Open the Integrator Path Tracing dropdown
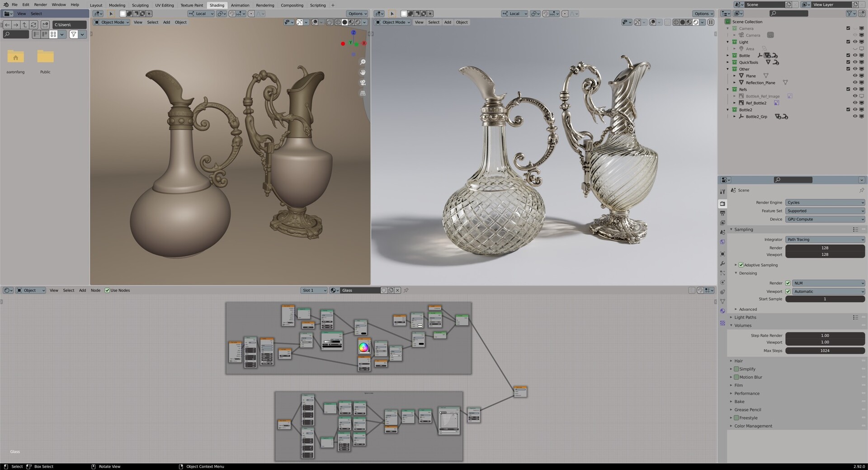 [825, 240]
